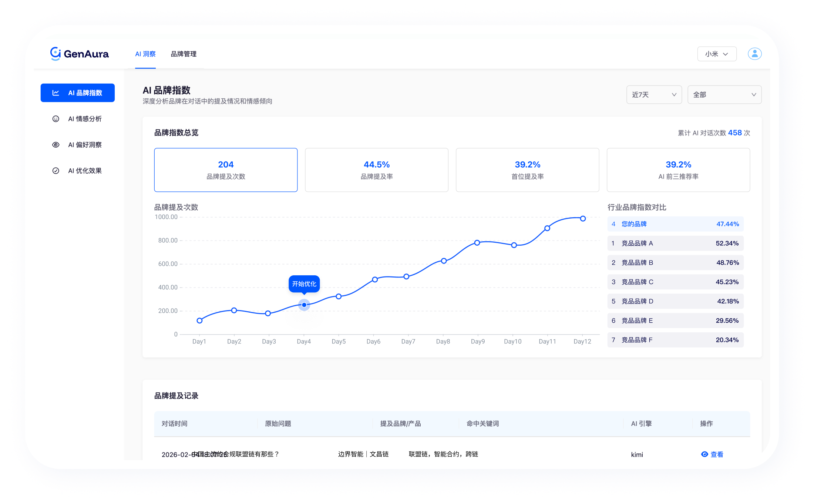
Task: Click the eye icon next to 查看
Action: click(x=704, y=454)
